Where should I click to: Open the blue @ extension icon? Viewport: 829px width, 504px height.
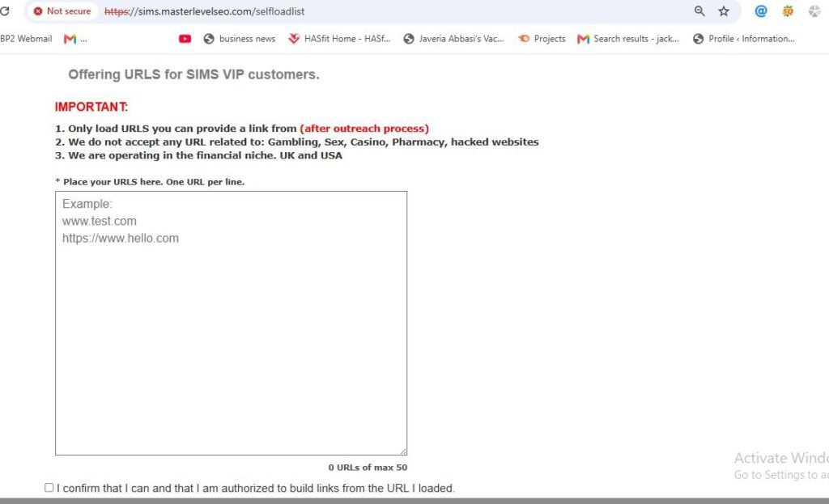pos(761,11)
